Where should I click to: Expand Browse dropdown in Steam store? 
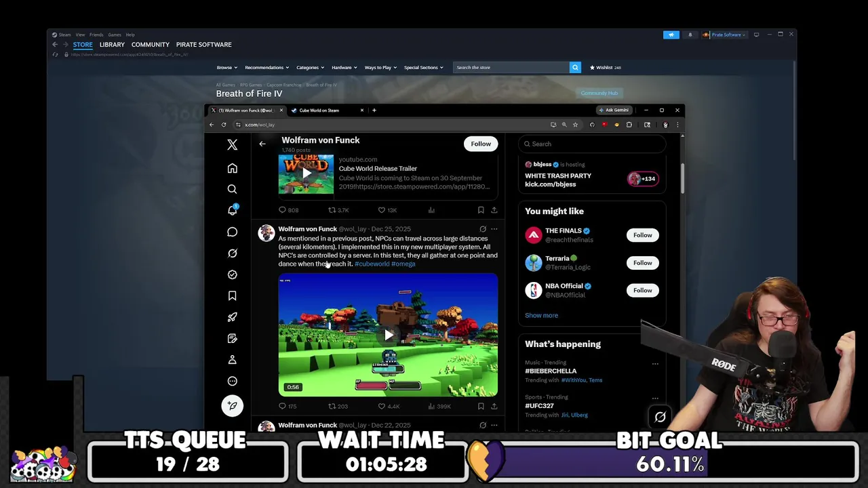[x=227, y=68]
